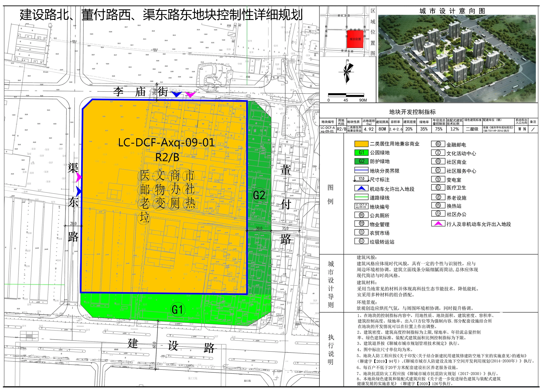Click the 80M building height cell
This screenshot has width=542, height=392.
pos(382,129)
